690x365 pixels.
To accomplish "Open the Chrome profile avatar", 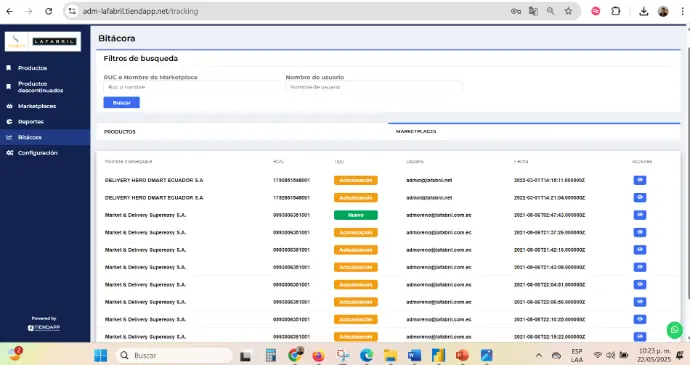I will coord(663,11).
